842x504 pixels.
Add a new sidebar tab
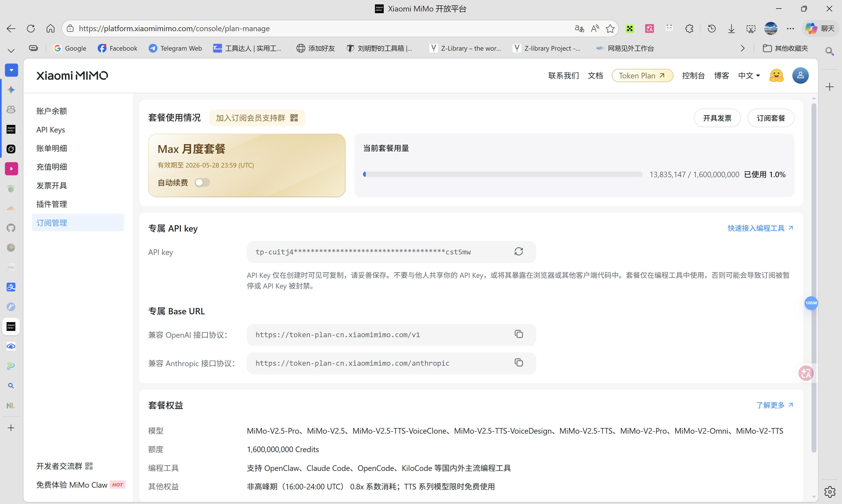pos(11,428)
